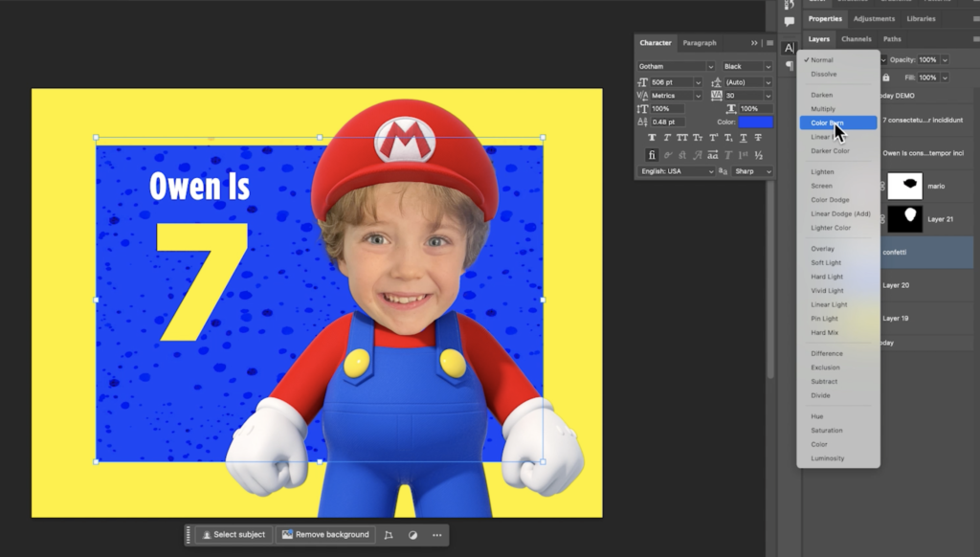This screenshot has width=980, height=557.
Task: Open leading (Auto) dropdown
Action: [x=768, y=82]
